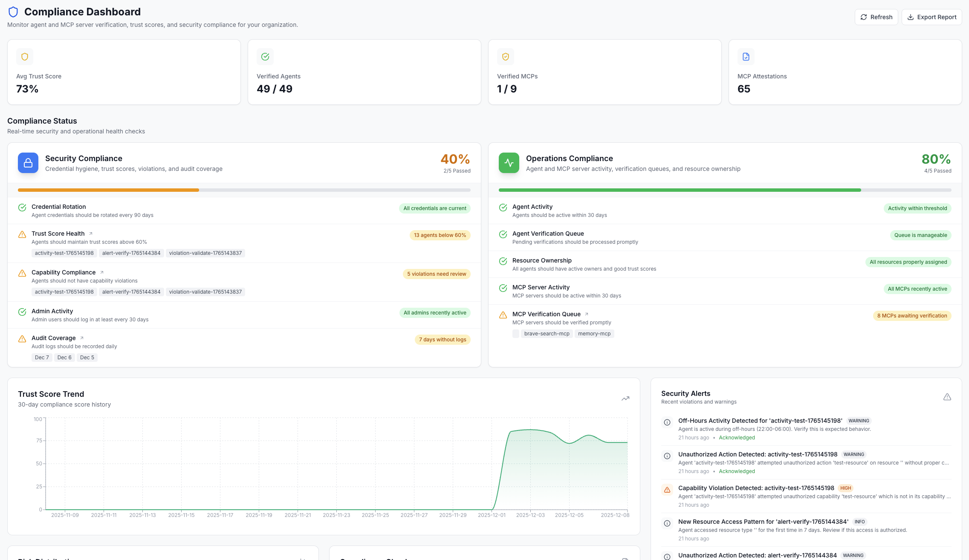Click the pulse icon on Operations Compliance card

click(509, 162)
